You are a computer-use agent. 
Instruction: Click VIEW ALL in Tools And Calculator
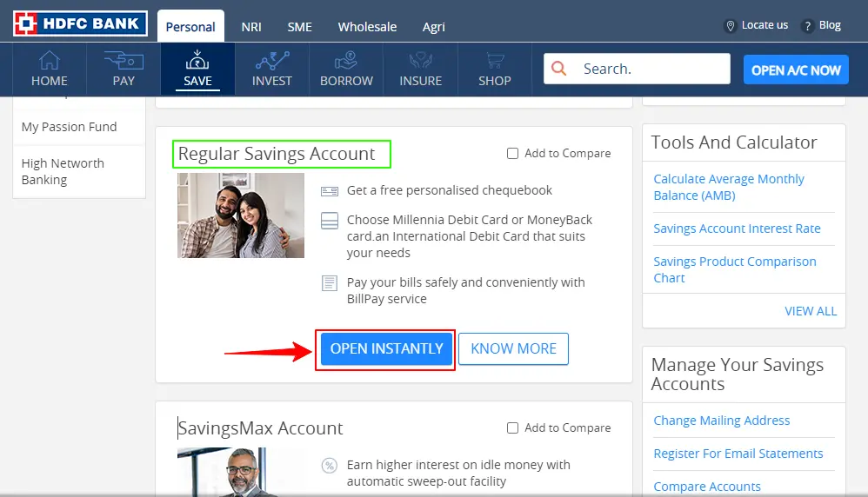(x=811, y=311)
